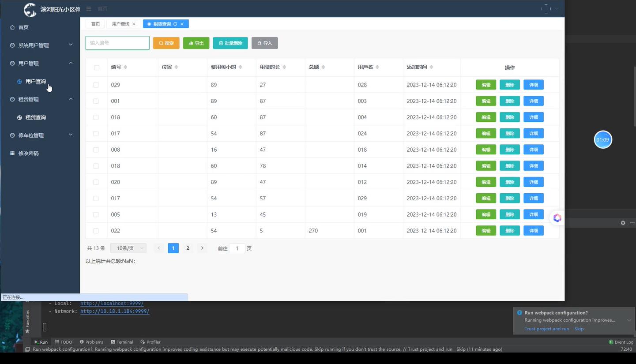Screen dimensions: 636x364
Task: Click the next page arrow in pagination
Action: [202, 248]
